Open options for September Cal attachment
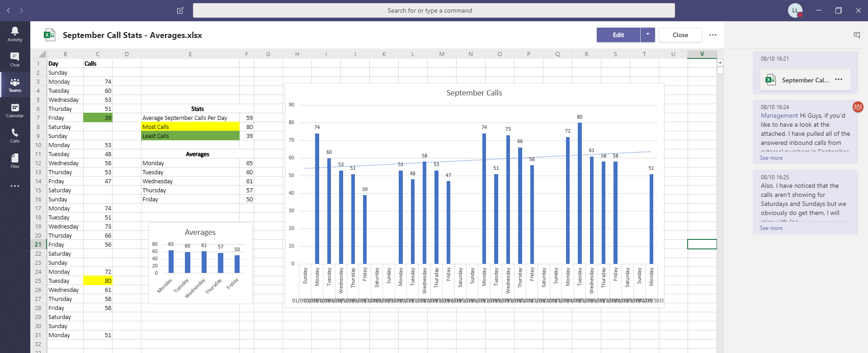 click(839, 80)
